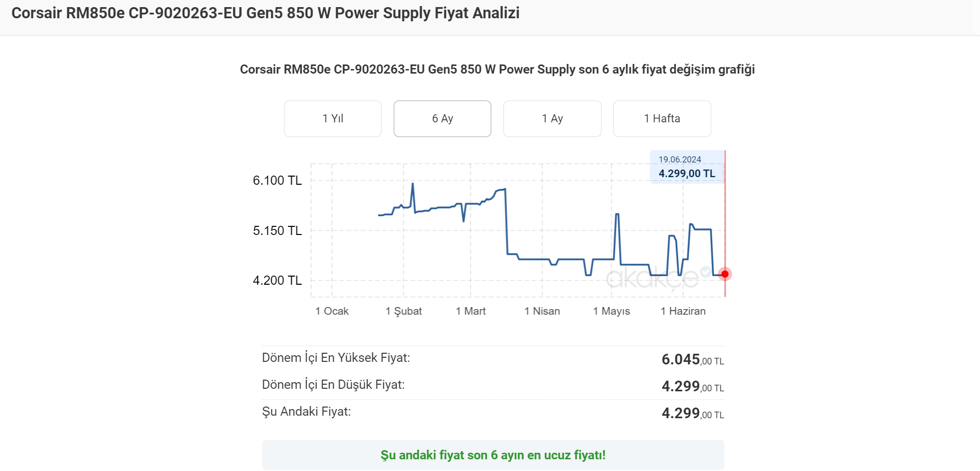
Task: Click the 4.200 TL axis label
Action: tap(277, 281)
